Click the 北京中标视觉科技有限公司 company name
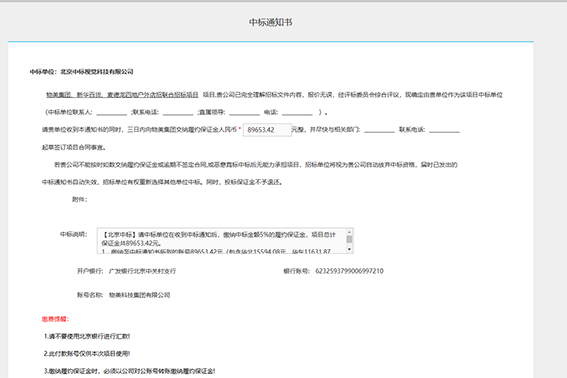567x378 pixels. (97, 72)
